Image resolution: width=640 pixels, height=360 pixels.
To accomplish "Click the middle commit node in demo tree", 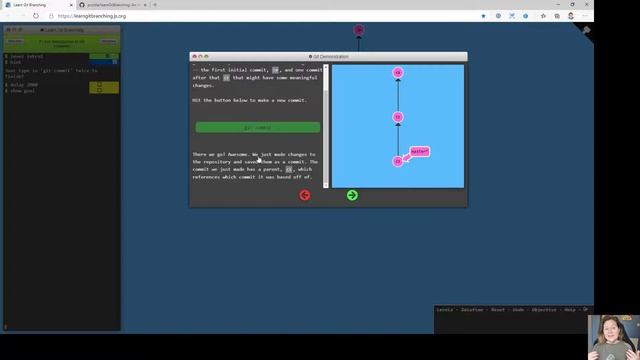I will click(398, 117).
